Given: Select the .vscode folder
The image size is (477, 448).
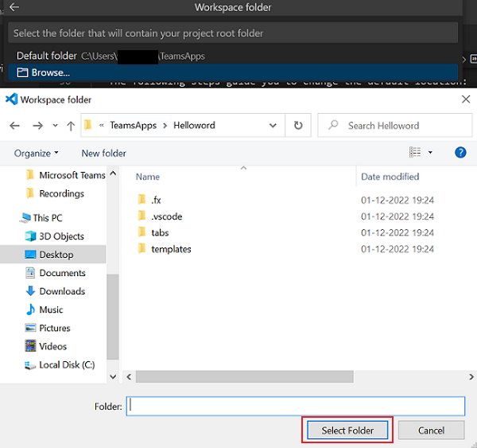Looking at the screenshot, I should 160,216.
